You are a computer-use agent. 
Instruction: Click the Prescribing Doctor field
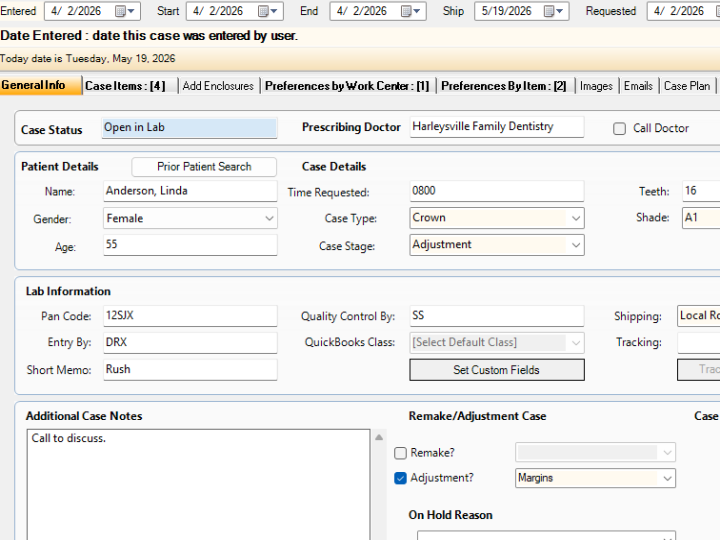coord(497,127)
